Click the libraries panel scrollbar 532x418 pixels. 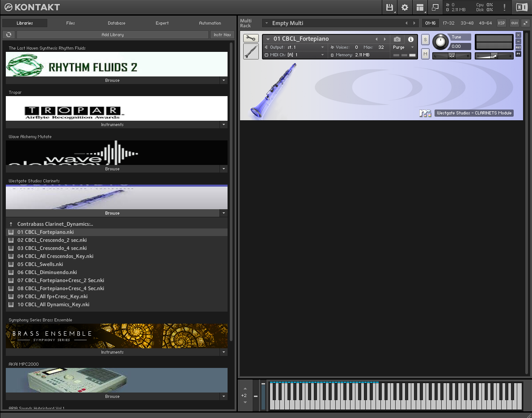click(x=232, y=192)
